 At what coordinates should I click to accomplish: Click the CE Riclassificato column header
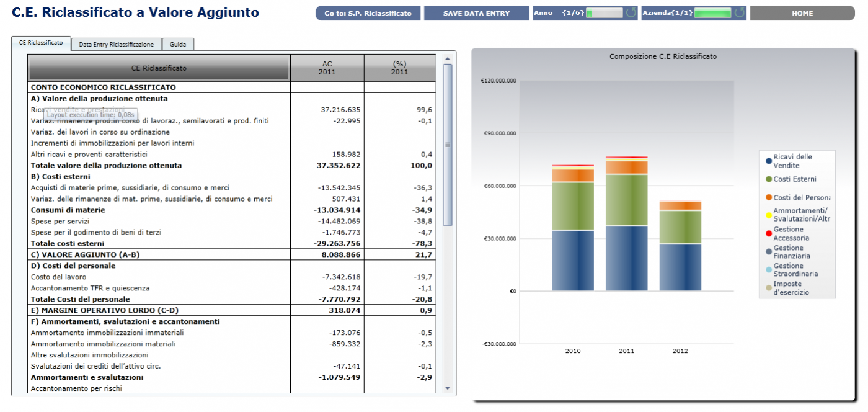pos(159,68)
